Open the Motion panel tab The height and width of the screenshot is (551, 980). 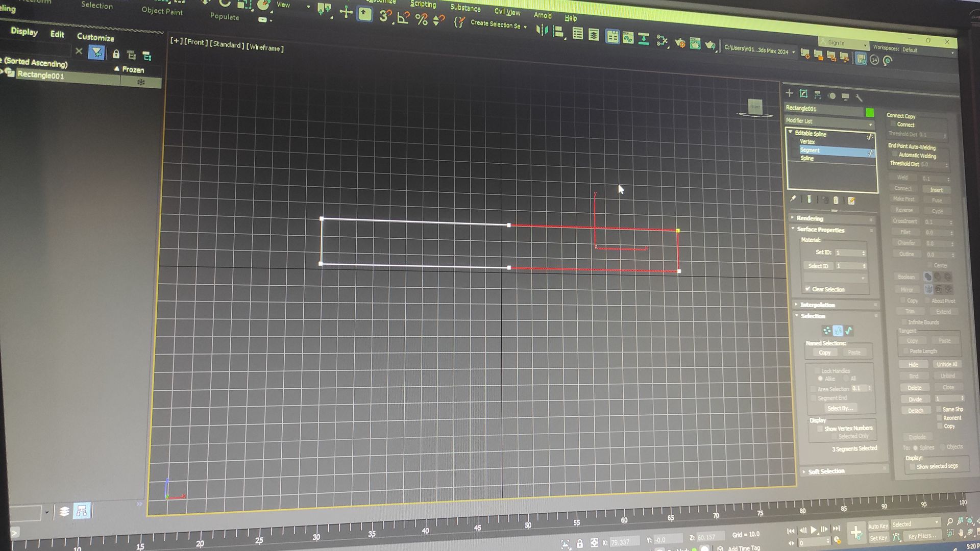point(832,95)
